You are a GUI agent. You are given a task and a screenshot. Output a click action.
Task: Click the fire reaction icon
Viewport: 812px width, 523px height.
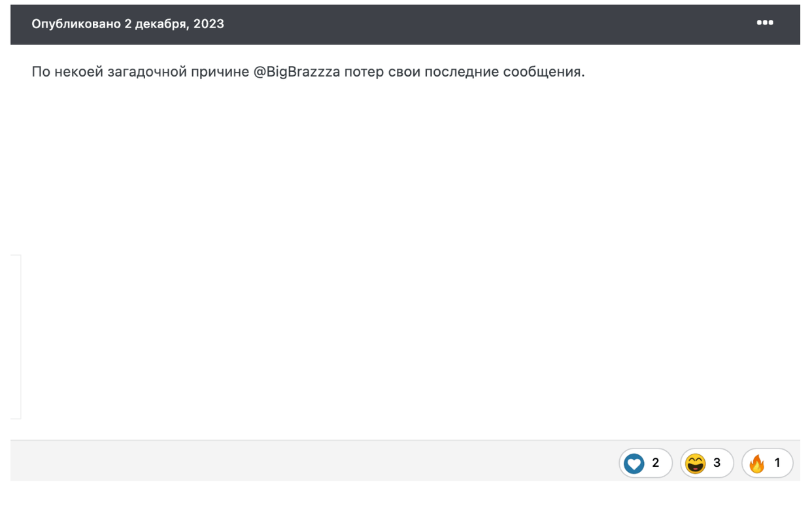757,464
